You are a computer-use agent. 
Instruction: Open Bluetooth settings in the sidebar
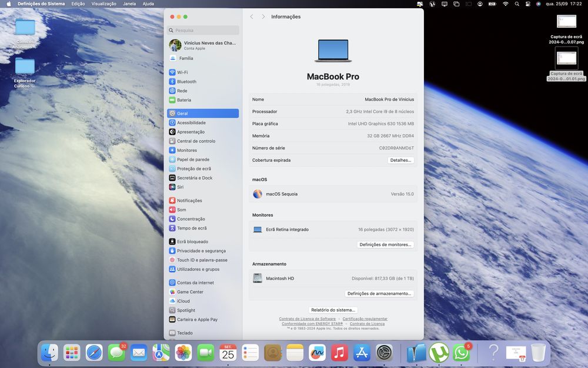pos(203,81)
